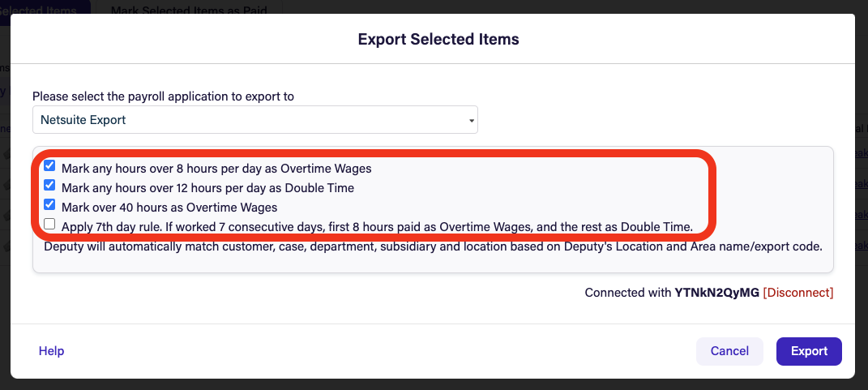Click the 7th day rule label text
This screenshot has height=390, width=868.
pos(377,226)
